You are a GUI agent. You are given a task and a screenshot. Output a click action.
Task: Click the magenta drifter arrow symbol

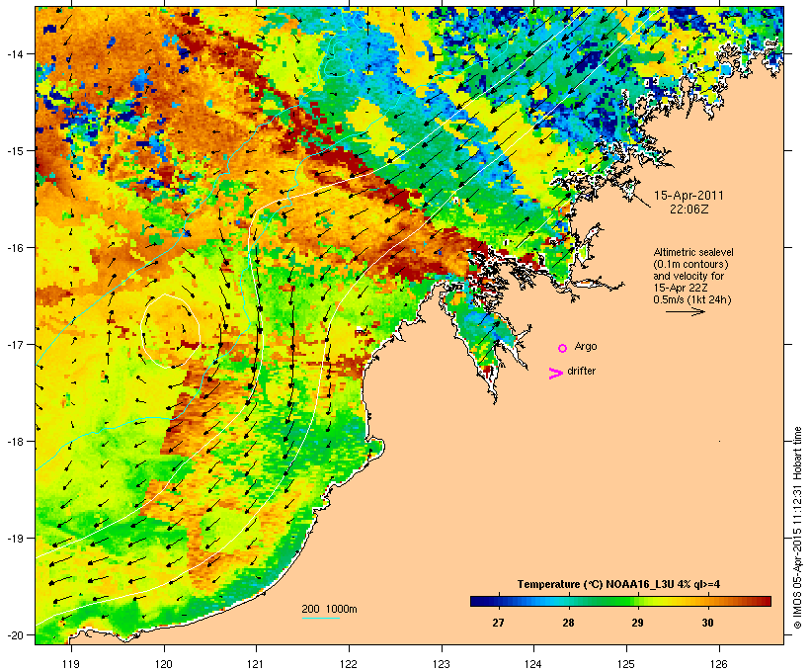pyautogui.click(x=555, y=374)
